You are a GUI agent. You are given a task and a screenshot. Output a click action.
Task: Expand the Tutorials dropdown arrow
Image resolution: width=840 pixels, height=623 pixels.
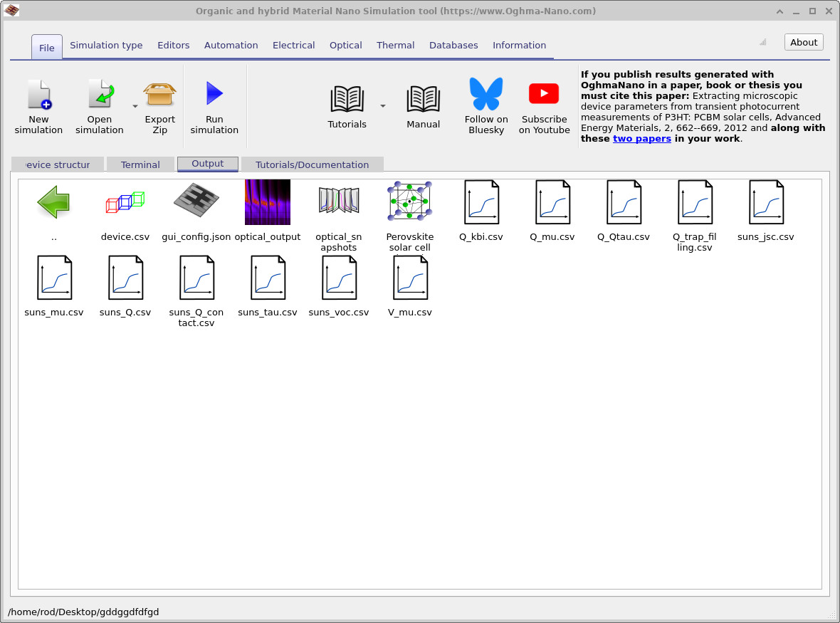(x=383, y=106)
